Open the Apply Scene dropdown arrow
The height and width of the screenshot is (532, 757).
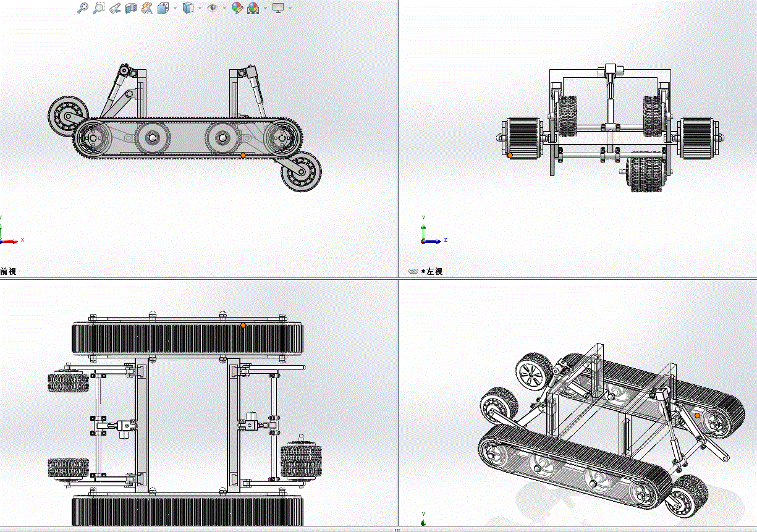266,8
